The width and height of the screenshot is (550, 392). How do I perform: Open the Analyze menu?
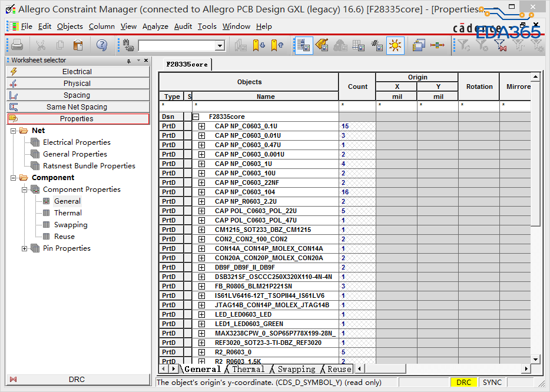[155, 26]
